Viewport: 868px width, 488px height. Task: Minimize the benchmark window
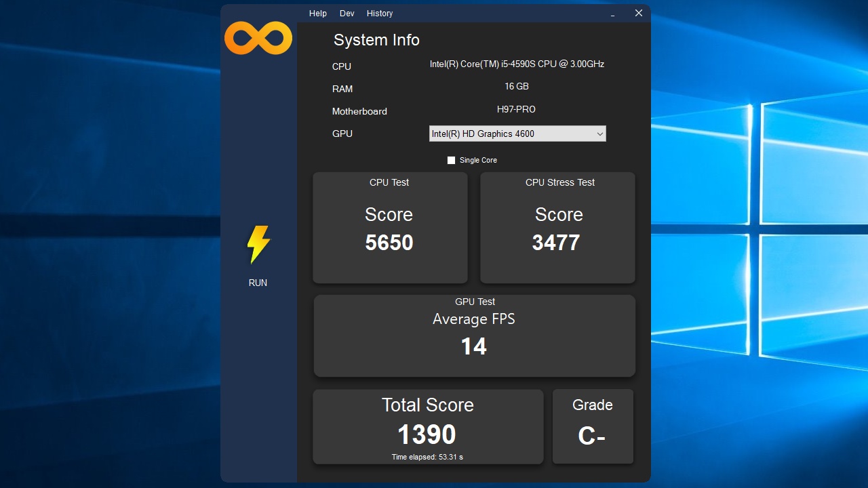coord(613,14)
